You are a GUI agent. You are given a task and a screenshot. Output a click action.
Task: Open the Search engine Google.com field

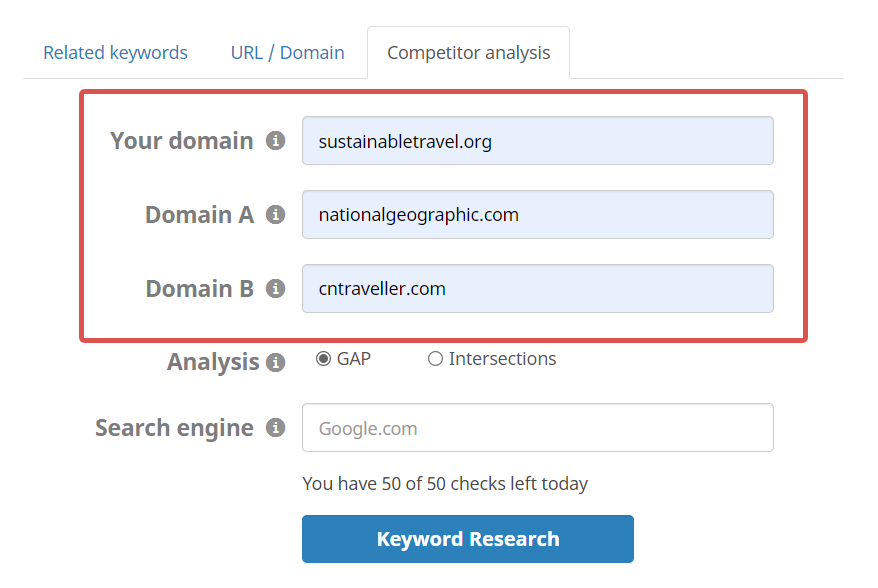tap(538, 427)
